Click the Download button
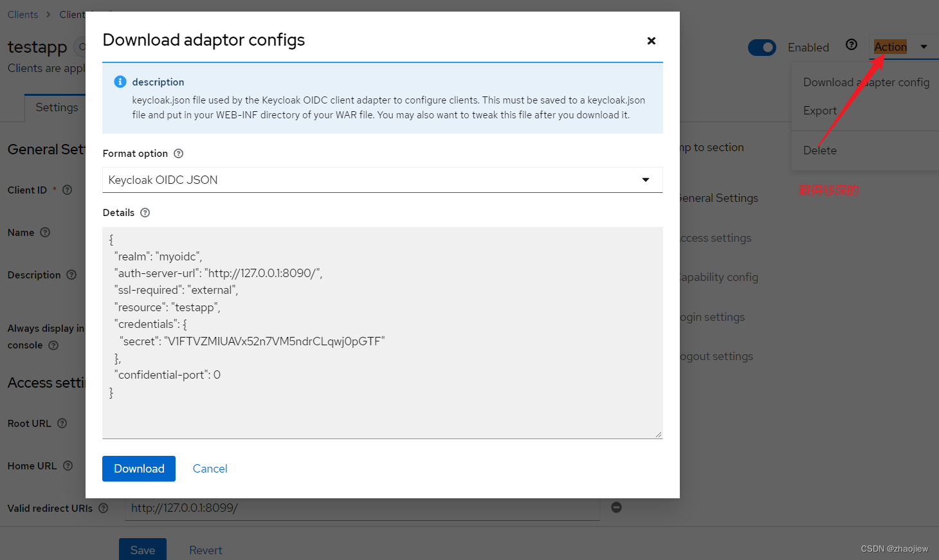This screenshot has height=560, width=939. tap(139, 469)
